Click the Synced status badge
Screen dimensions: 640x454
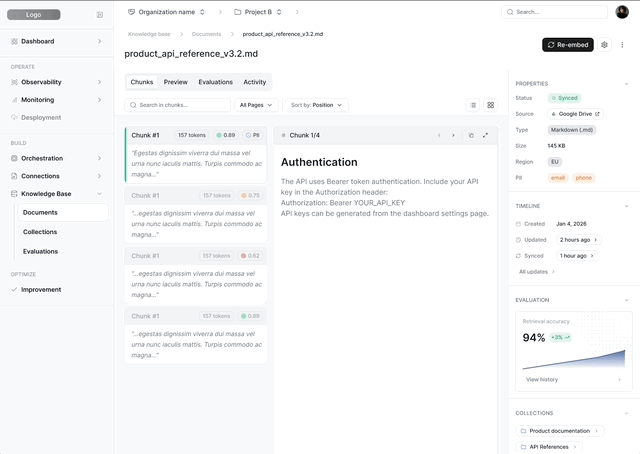point(564,98)
